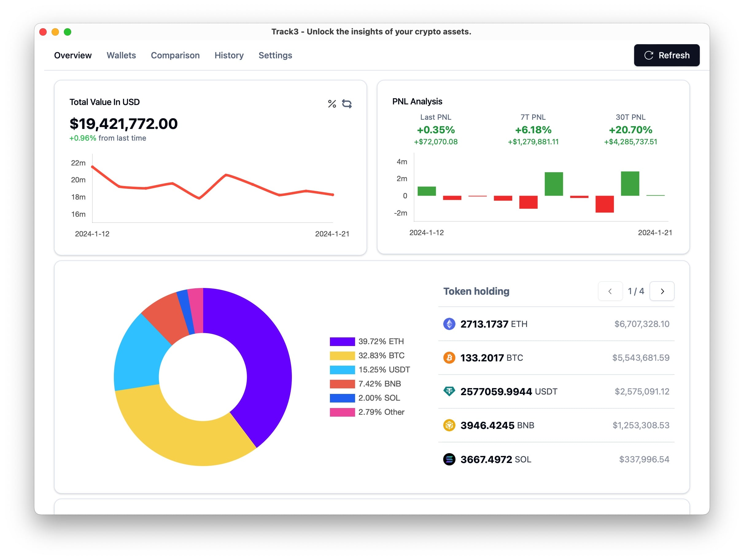Image resolution: width=744 pixels, height=560 pixels.
Task: Click the 133.2017 BTC holding text
Action: 491,357
